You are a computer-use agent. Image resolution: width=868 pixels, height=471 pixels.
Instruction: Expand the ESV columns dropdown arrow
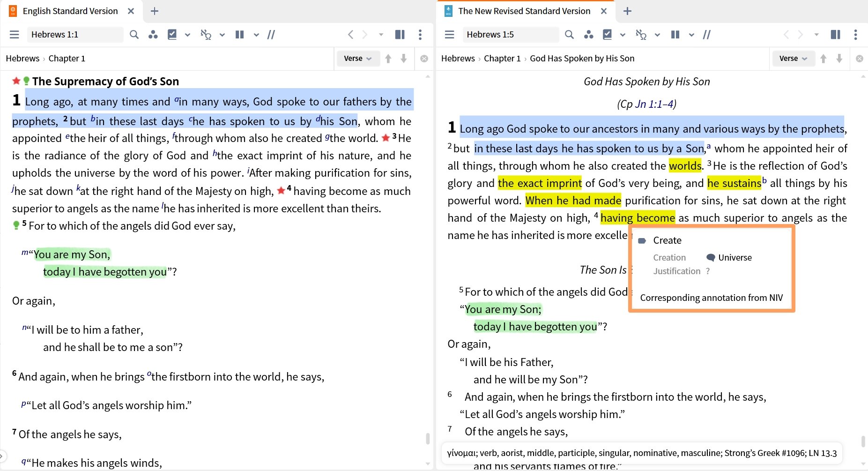pyautogui.click(x=256, y=35)
